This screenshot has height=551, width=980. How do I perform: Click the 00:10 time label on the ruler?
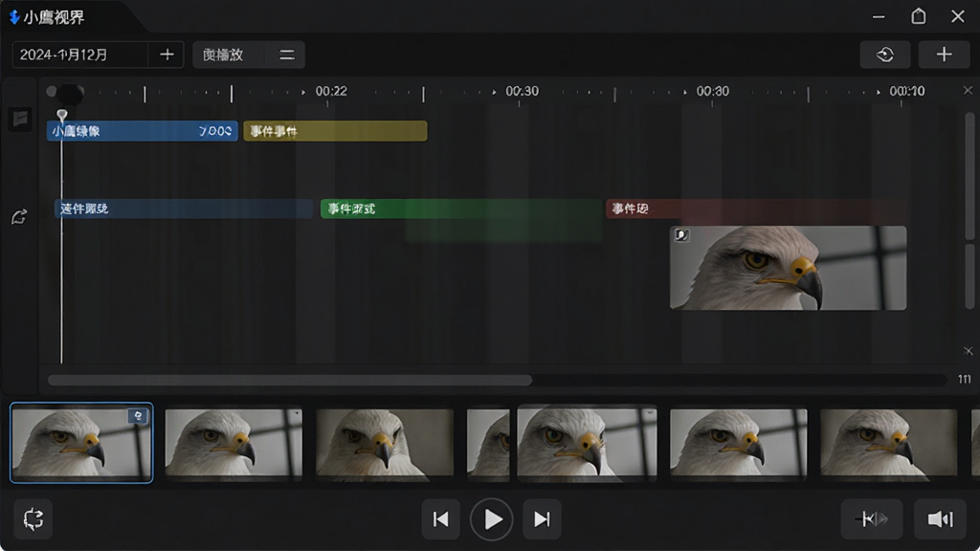tap(907, 91)
